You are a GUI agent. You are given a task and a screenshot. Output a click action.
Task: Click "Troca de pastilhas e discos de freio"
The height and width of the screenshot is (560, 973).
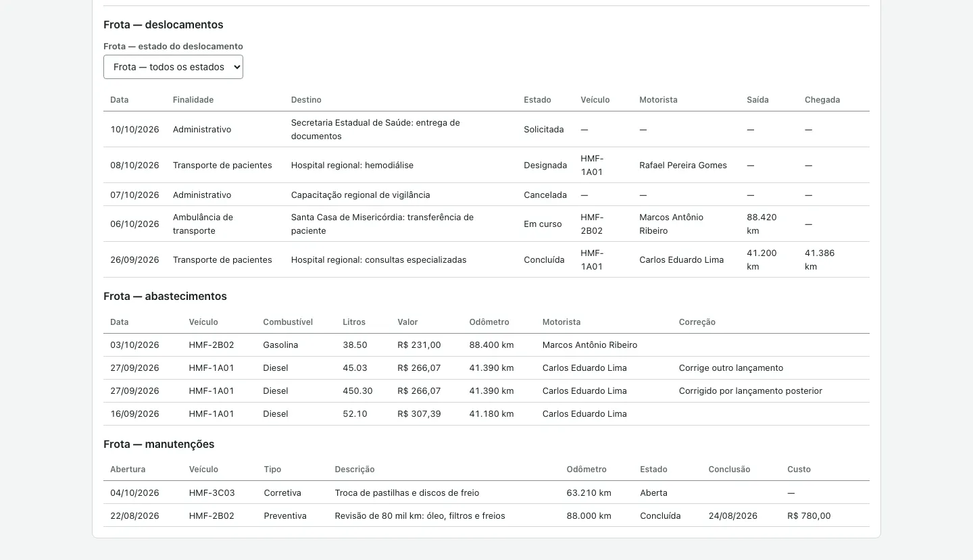[x=407, y=493]
